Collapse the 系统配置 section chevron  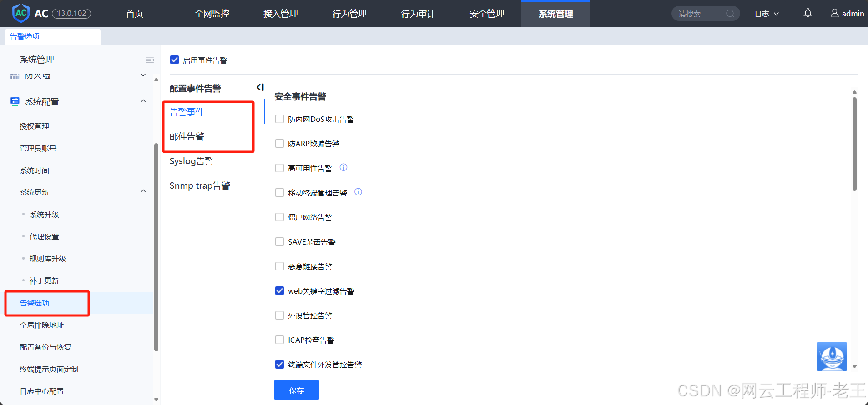pyautogui.click(x=143, y=101)
